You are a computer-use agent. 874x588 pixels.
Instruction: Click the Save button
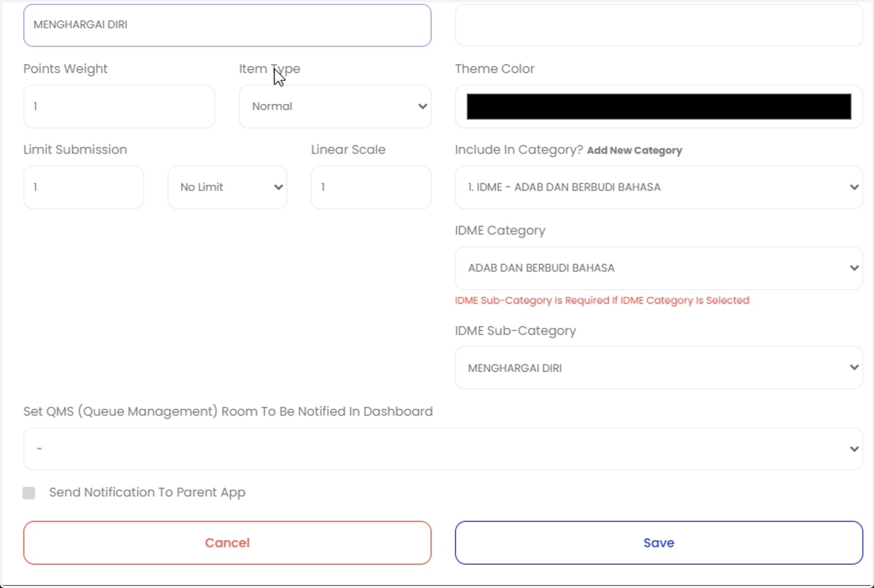tap(659, 543)
